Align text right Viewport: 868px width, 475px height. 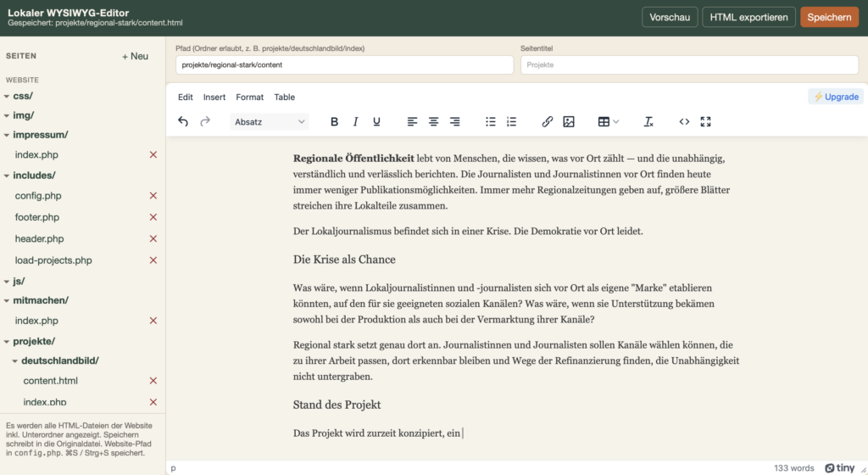click(454, 122)
